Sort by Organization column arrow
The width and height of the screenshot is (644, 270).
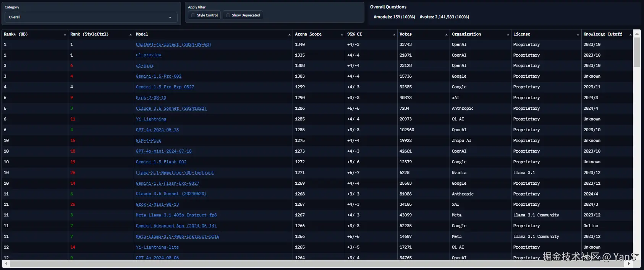(x=508, y=34)
